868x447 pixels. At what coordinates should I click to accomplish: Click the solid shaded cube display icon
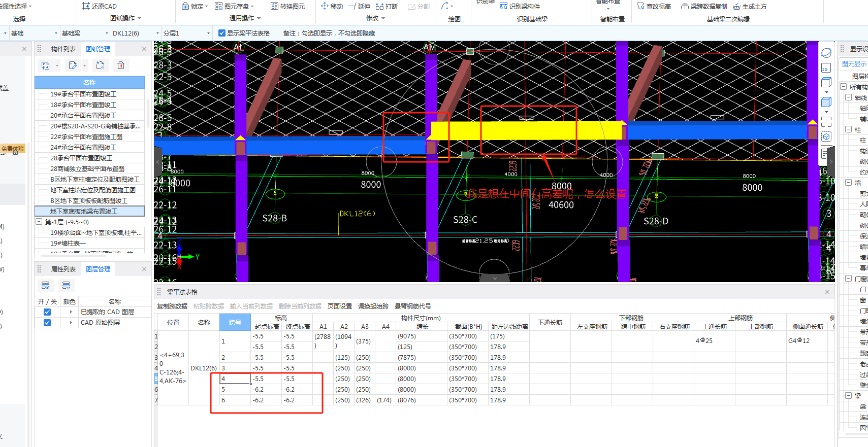(x=826, y=102)
